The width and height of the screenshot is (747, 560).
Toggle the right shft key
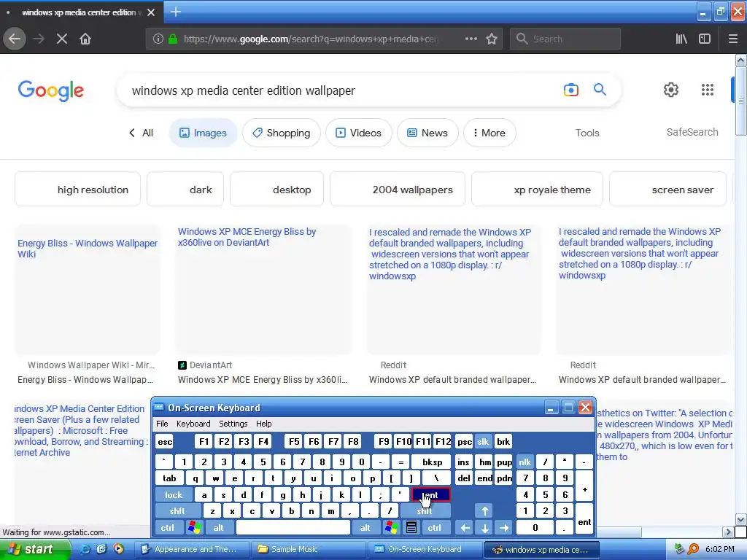425,511
